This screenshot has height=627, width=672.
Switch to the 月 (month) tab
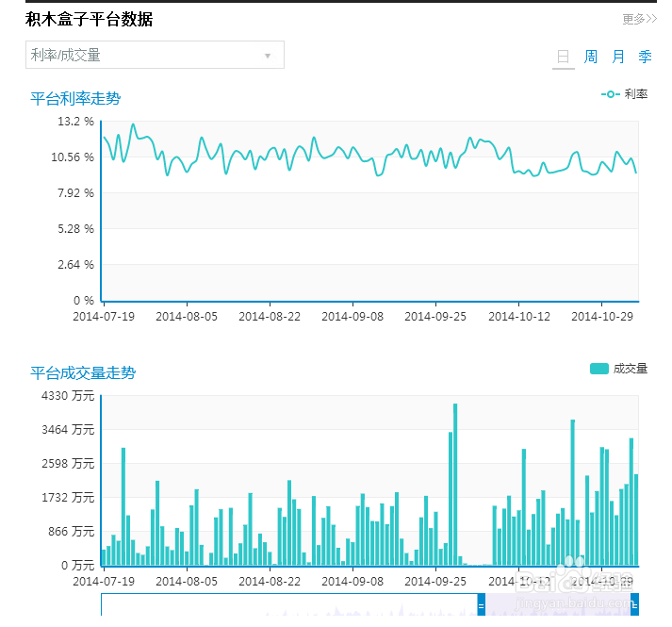617,57
